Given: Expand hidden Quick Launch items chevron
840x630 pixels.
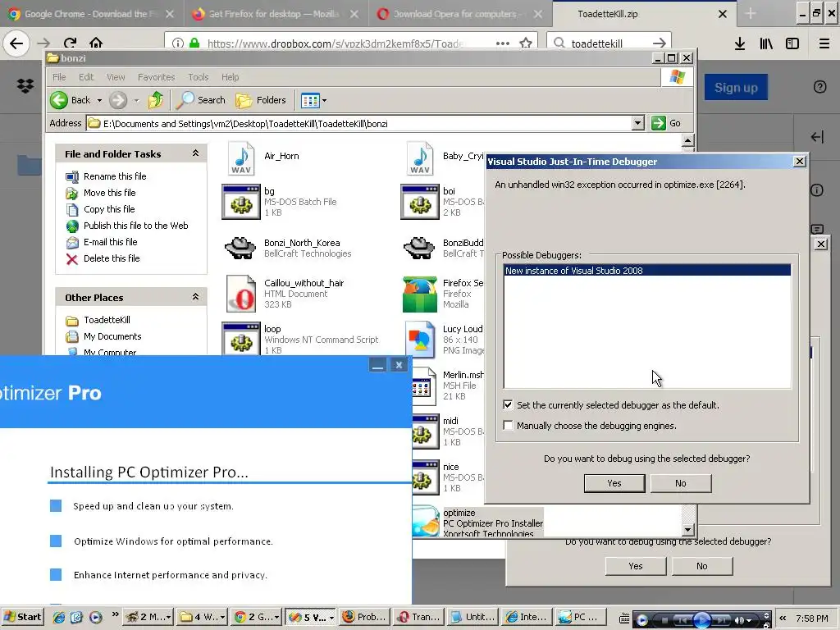Looking at the screenshot, I should (x=115, y=614).
